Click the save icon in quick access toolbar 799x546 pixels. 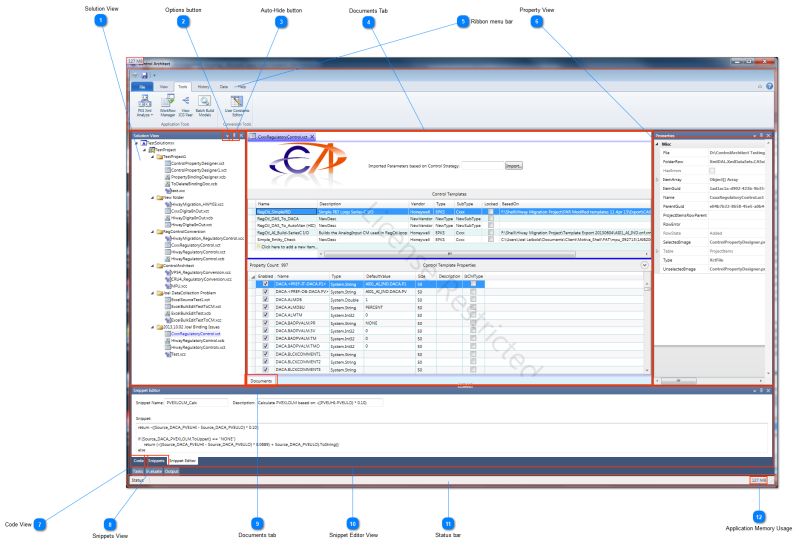[145, 75]
